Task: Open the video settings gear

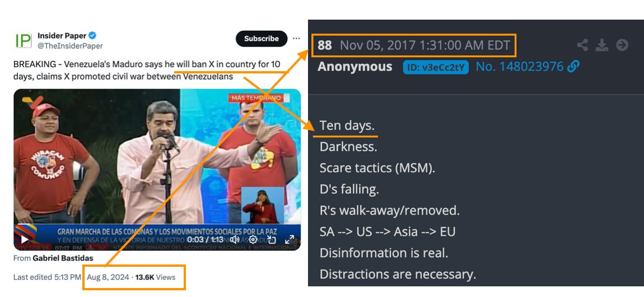Action: click(253, 239)
